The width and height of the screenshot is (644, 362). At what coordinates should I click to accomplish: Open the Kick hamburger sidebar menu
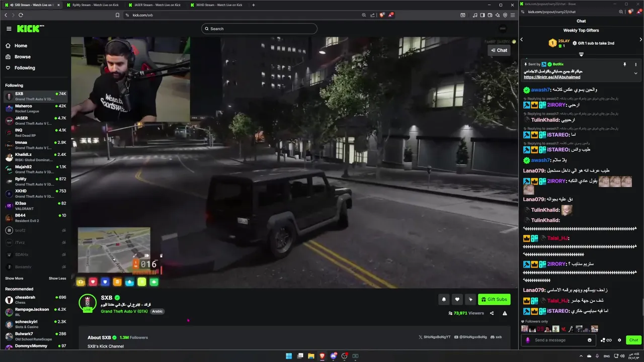point(9,29)
